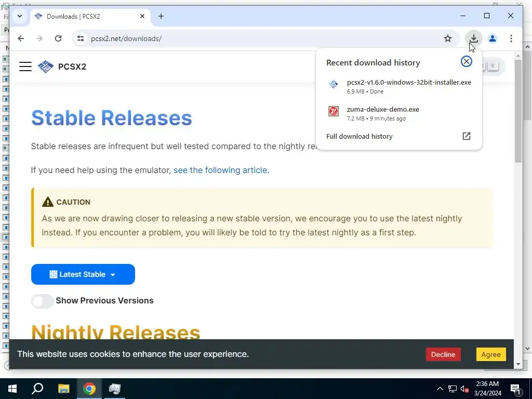Open pcsx2-v1.6.0-windows-32bit-installer.exe download
The height and width of the screenshot is (399, 532).
pyautogui.click(x=398, y=87)
